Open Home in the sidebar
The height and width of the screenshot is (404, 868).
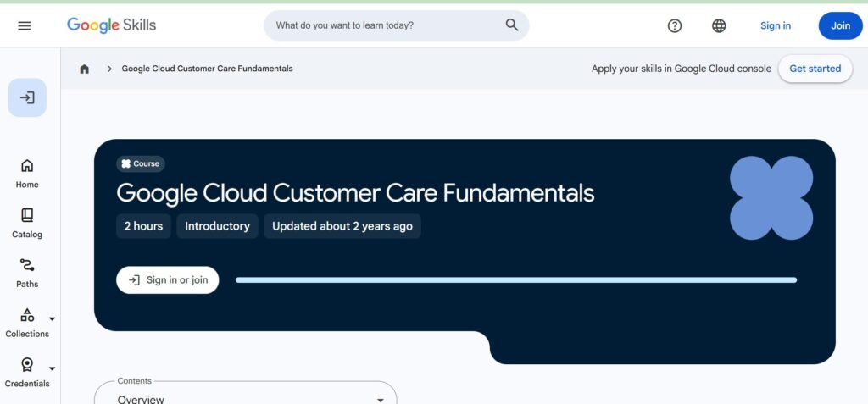point(27,174)
